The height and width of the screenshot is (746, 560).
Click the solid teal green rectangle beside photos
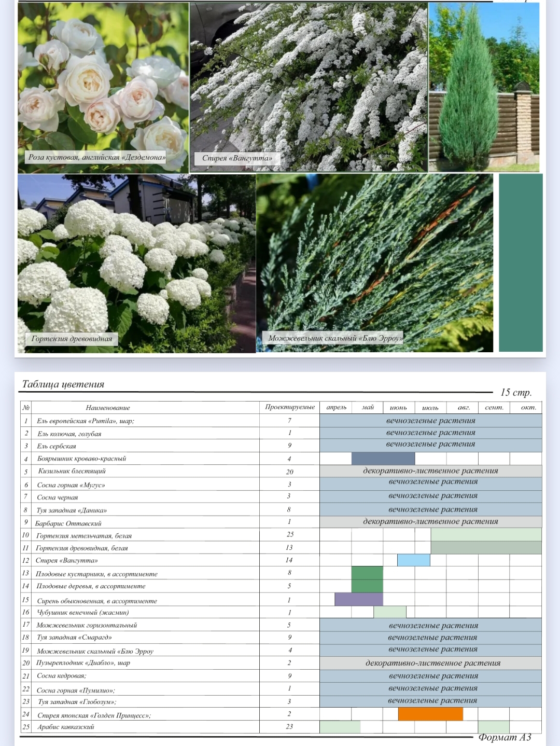point(521,263)
